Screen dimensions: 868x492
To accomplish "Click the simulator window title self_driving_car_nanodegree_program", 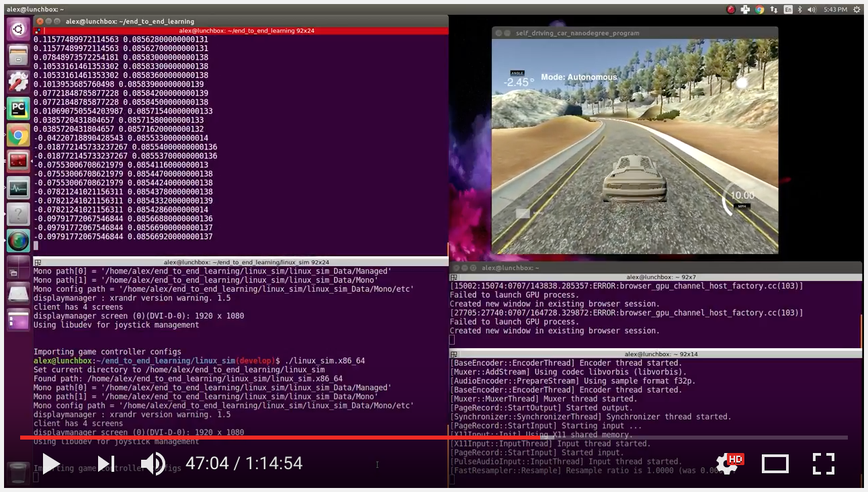I will coord(577,33).
